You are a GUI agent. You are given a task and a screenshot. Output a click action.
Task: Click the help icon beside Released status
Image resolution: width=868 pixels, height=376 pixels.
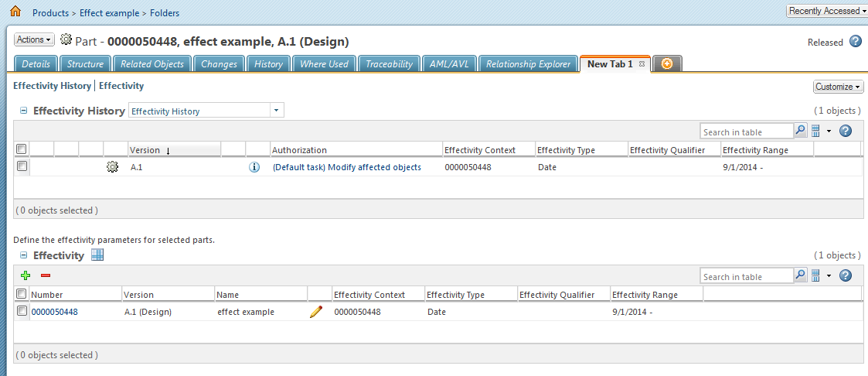[x=856, y=42]
